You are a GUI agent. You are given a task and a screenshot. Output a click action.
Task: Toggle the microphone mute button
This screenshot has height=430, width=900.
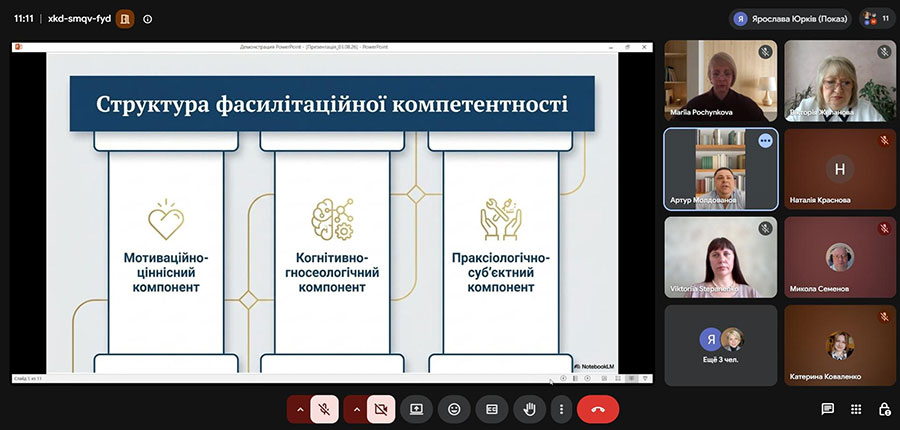pyautogui.click(x=324, y=409)
